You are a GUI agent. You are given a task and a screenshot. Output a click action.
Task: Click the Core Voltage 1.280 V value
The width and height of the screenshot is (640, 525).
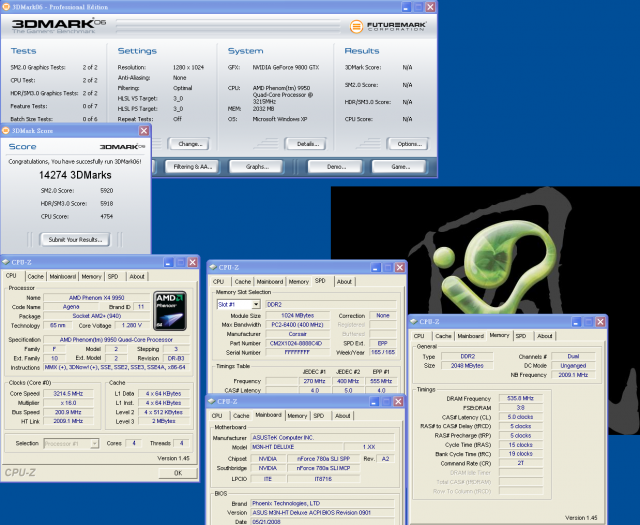click(x=131, y=325)
